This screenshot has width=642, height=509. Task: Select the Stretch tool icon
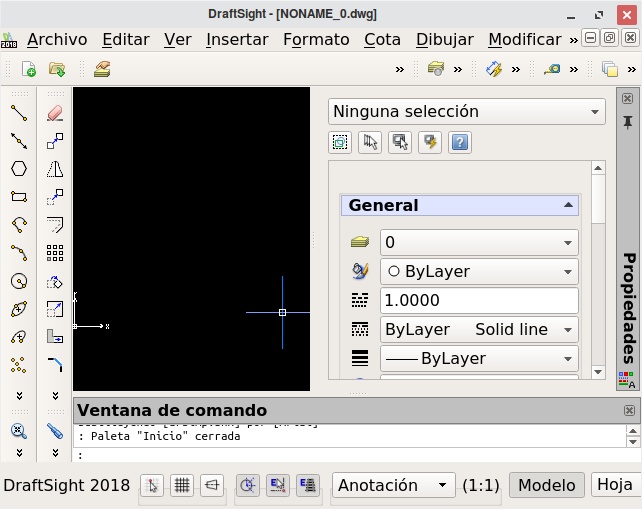pos(55,337)
